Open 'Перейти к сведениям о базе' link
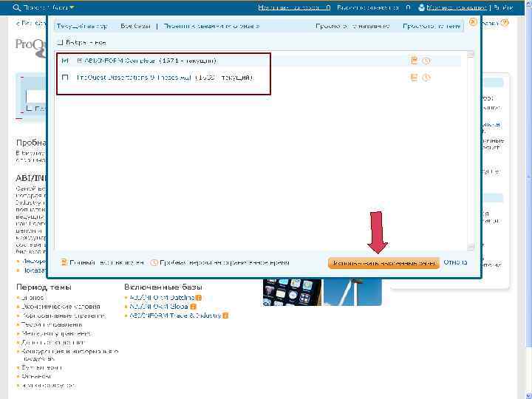The width and height of the screenshot is (532, 399). click(x=211, y=26)
